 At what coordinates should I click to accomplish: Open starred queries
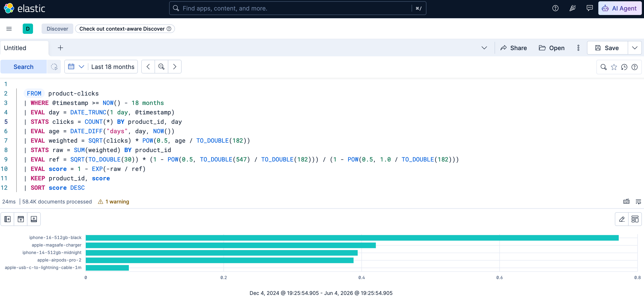pos(614,67)
